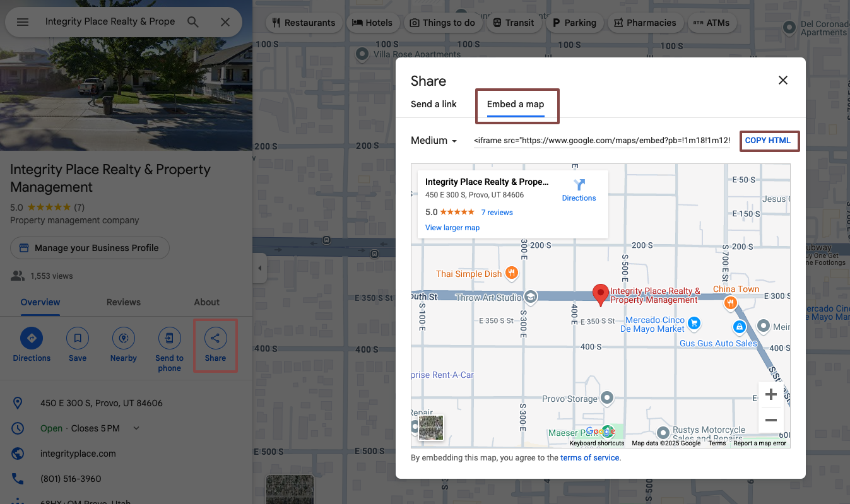
Task: Open the terms of service link
Action: click(x=590, y=458)
